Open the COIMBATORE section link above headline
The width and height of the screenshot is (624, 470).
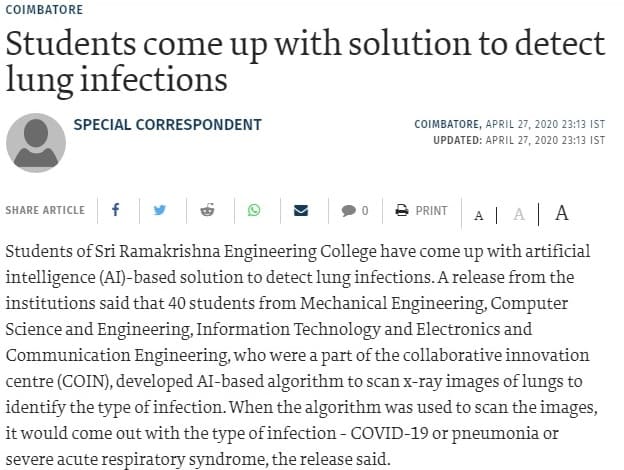click(x=44, y=10)
